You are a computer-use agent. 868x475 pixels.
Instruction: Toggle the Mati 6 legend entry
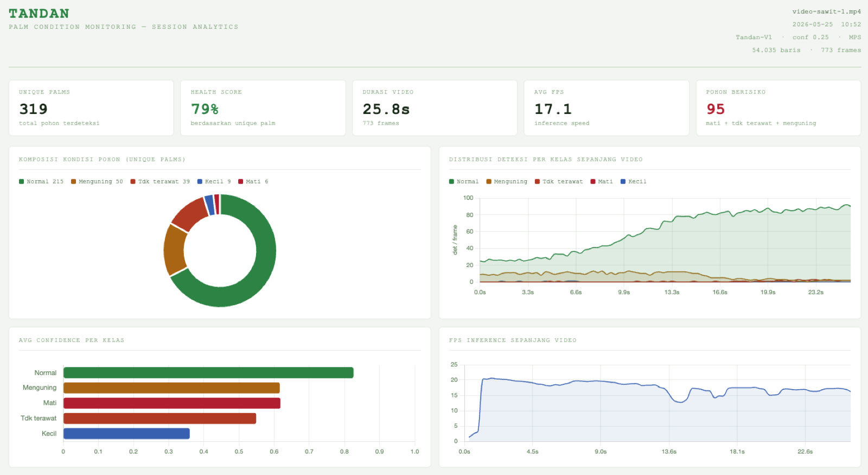coord(253,182)
